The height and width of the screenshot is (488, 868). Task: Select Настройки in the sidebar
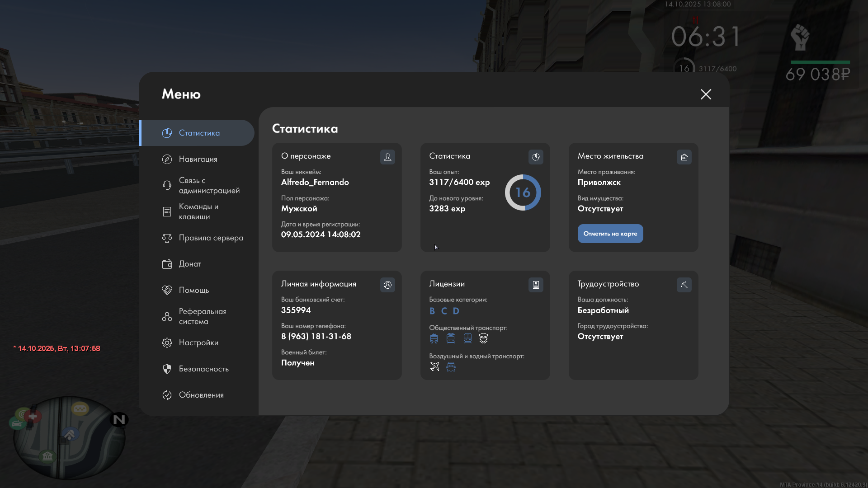coord(198,343)
